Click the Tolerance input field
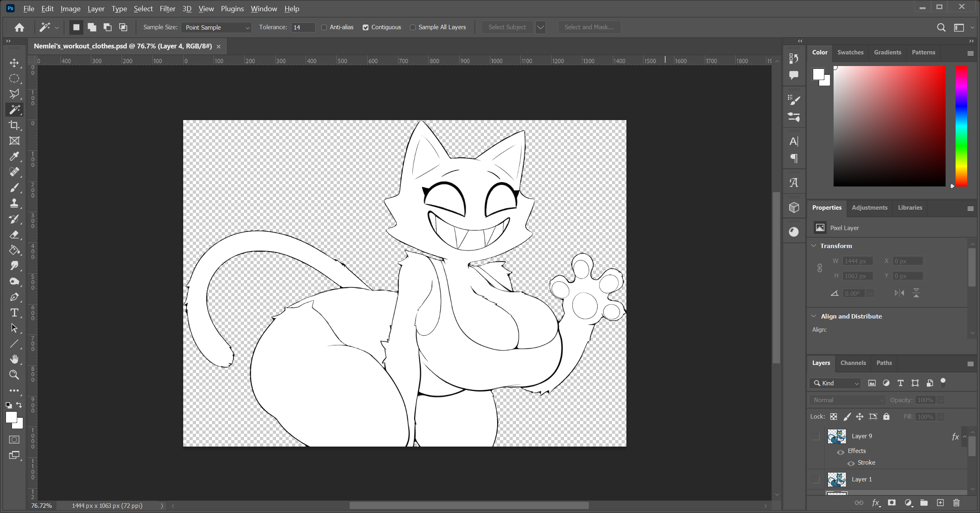980x513 pixels. (303, 27)
